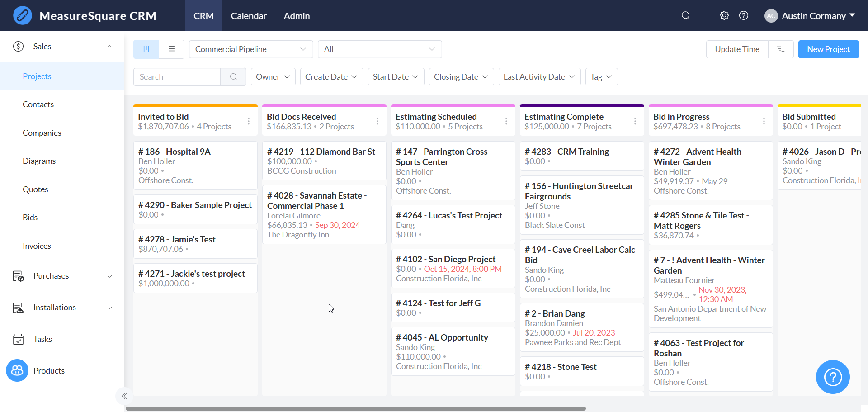Go to Invoices in sidebar
Screen dimensions: 868x412
point(62,246)
